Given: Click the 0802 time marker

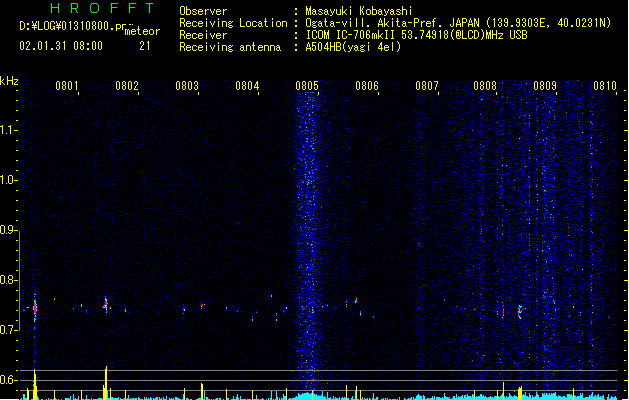Looking at the screenshot, I should [x=127, y=86].
